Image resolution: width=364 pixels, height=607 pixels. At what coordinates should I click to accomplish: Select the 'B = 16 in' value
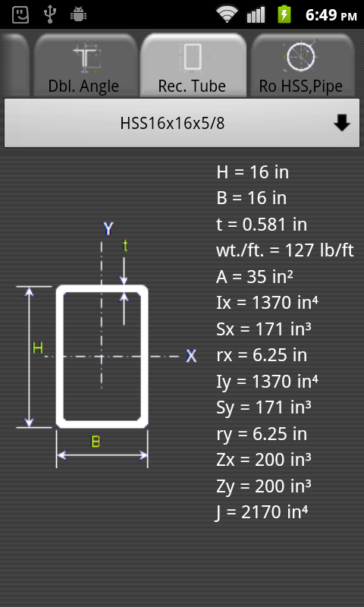click(252, 198)
